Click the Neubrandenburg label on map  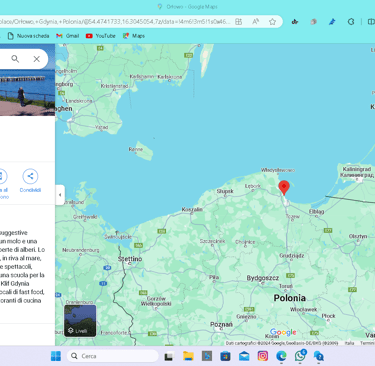pos(81,250)
